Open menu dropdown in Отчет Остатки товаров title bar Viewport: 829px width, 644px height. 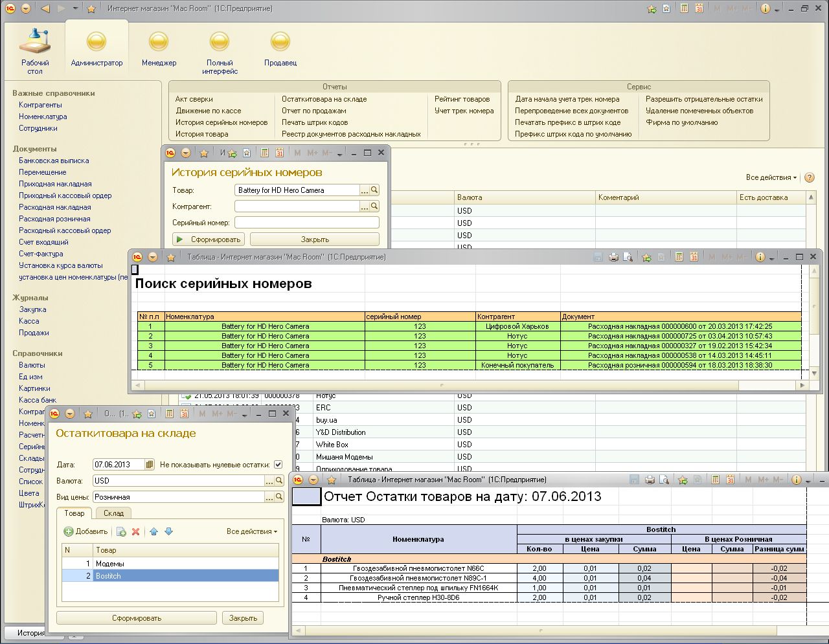(x=313, y=480)
